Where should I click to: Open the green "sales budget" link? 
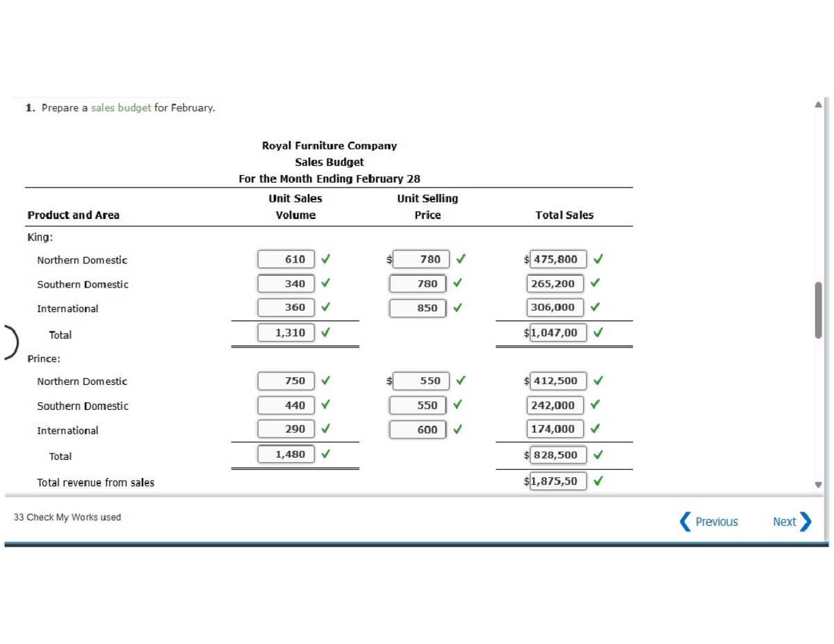coord(121,108)
